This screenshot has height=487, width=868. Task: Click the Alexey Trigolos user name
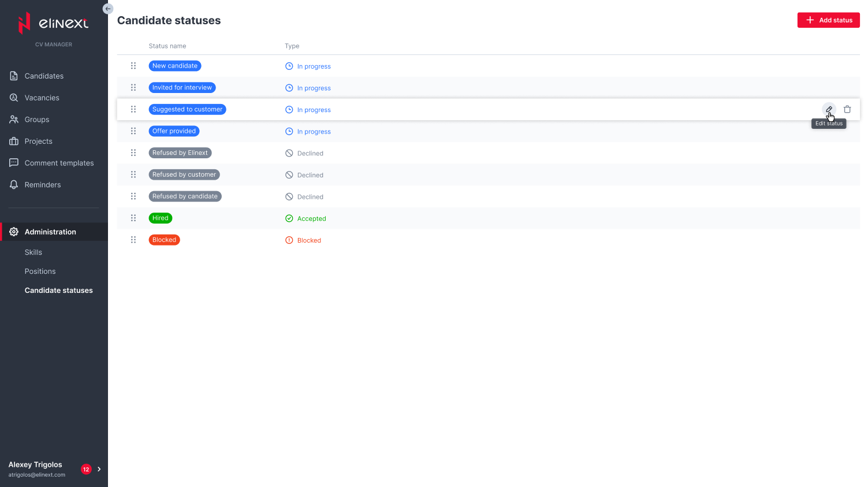35,464
